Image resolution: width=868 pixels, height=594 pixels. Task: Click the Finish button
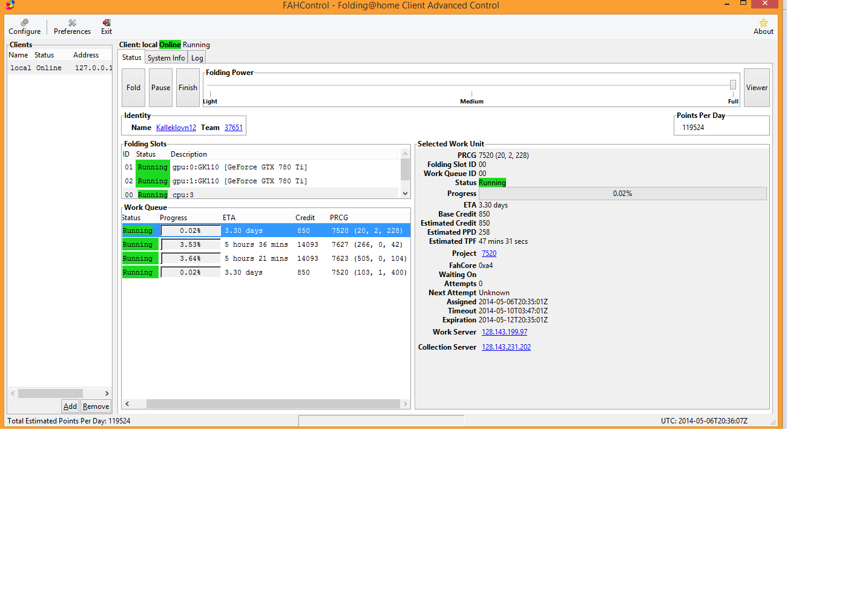click(x=188, y=88)
